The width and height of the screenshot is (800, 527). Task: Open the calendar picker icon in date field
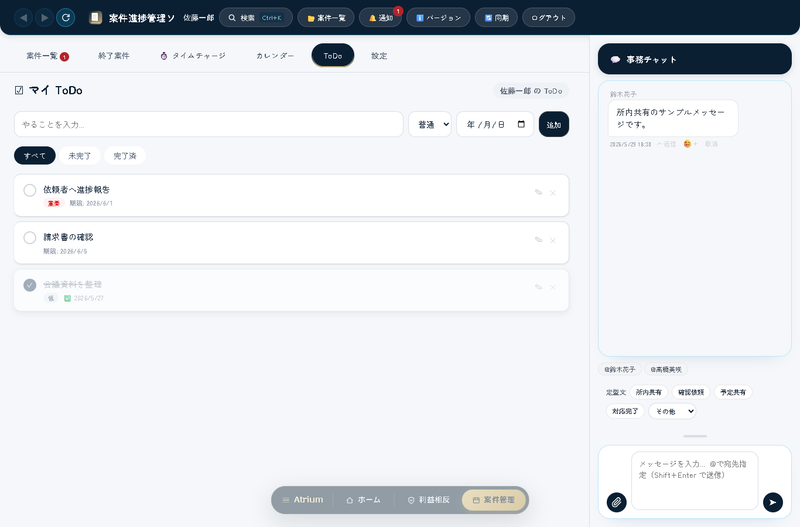click(521, 124)
